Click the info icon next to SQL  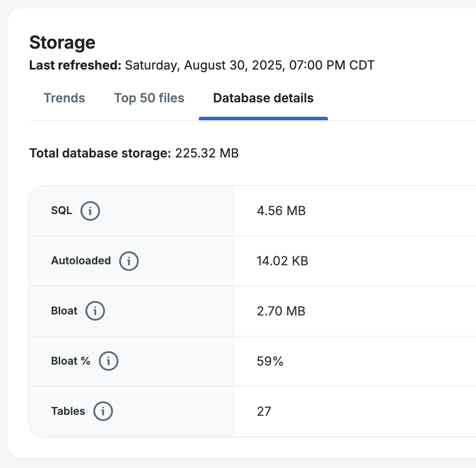tap(90, 211)
